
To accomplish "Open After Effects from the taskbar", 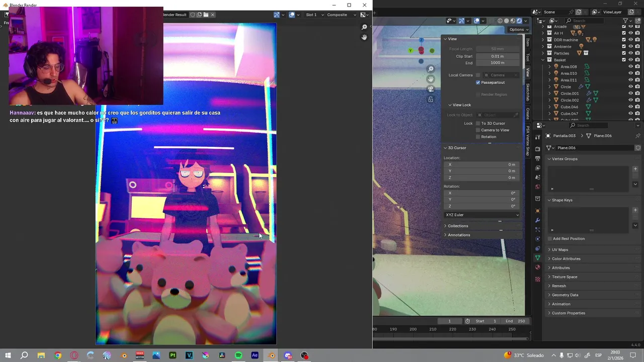I will (255, 355).
